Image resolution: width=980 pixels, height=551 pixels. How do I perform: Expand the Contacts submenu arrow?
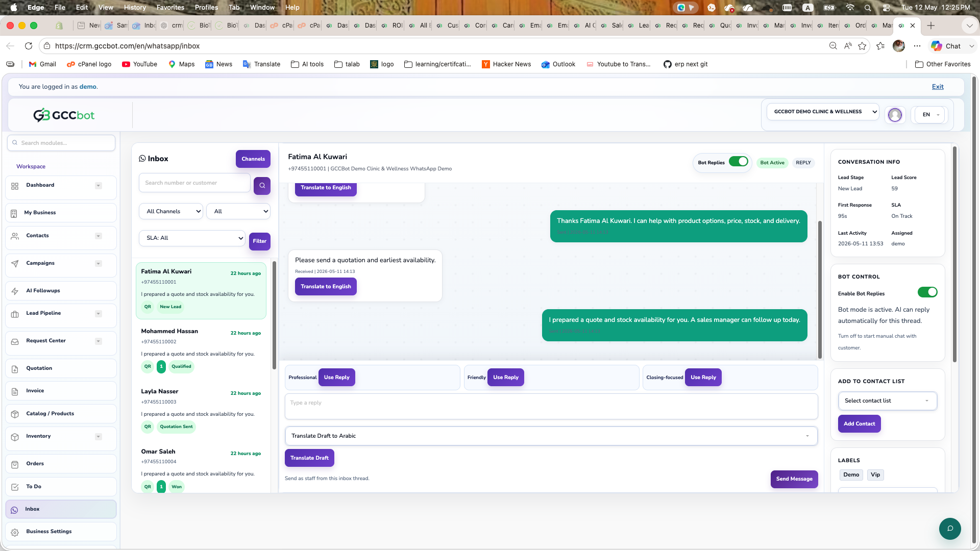pyautogui.click(x=99, y=236)
